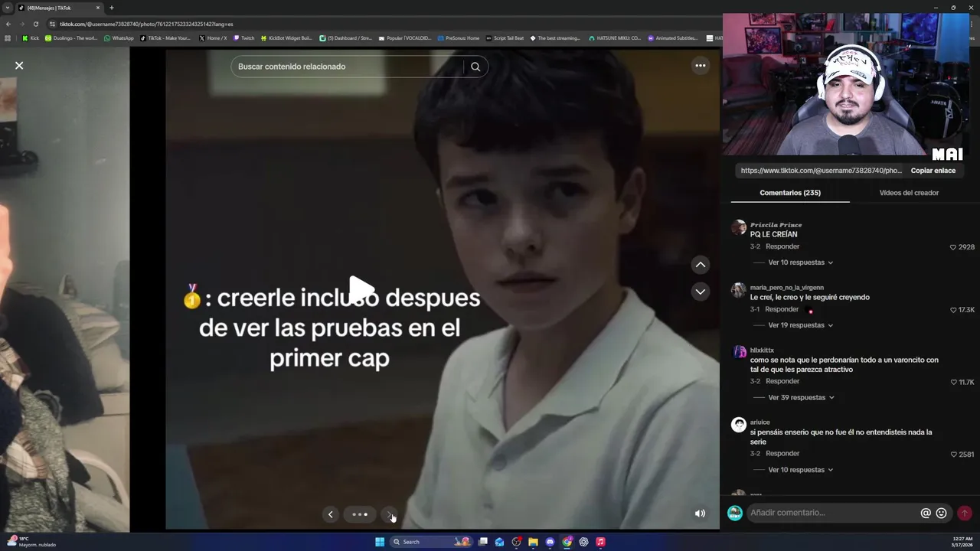The image size is (980, 551).
Task: Switch to Videos del creador tab
Action: pos(909,193)
